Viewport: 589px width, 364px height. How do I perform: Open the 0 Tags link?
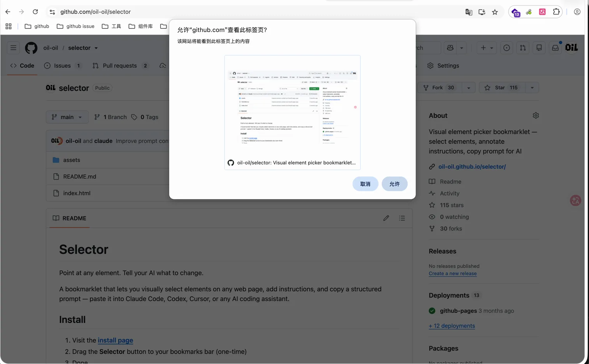coord(145,117)
